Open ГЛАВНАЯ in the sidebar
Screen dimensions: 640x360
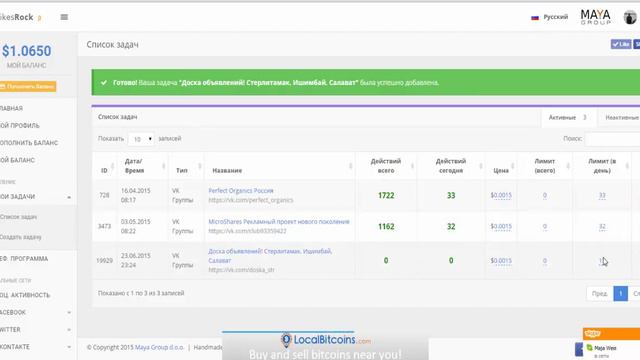click(11, 108)
